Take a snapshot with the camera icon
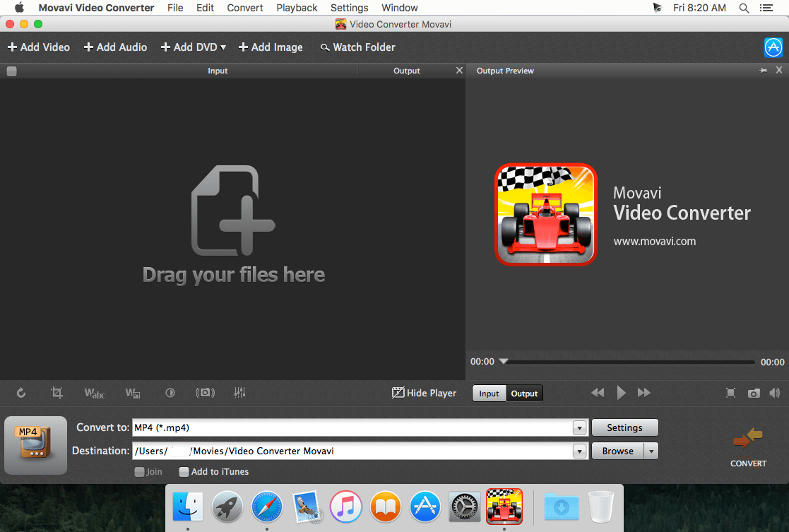Screen dimensions: 789x532 (x=754, y=393)
